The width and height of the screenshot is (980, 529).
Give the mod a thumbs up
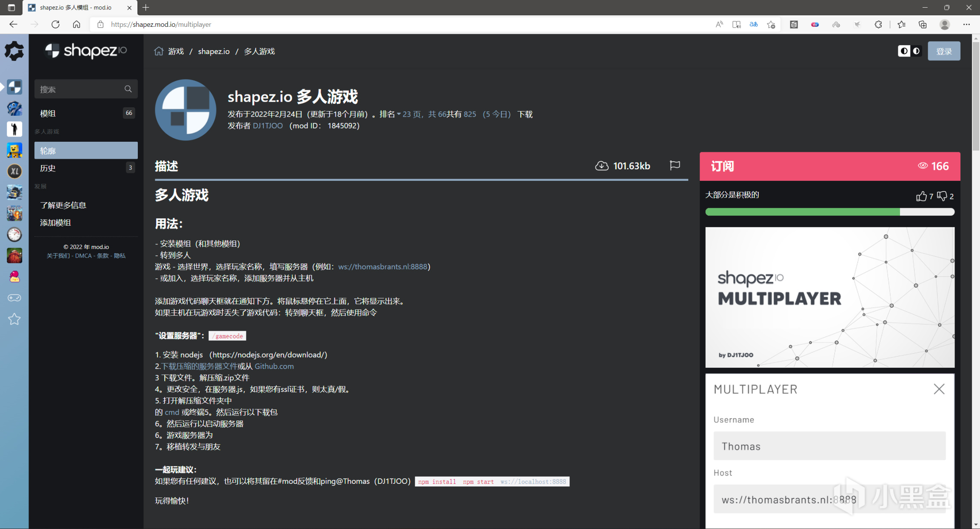pyautogui.click(x=921, y=196)
